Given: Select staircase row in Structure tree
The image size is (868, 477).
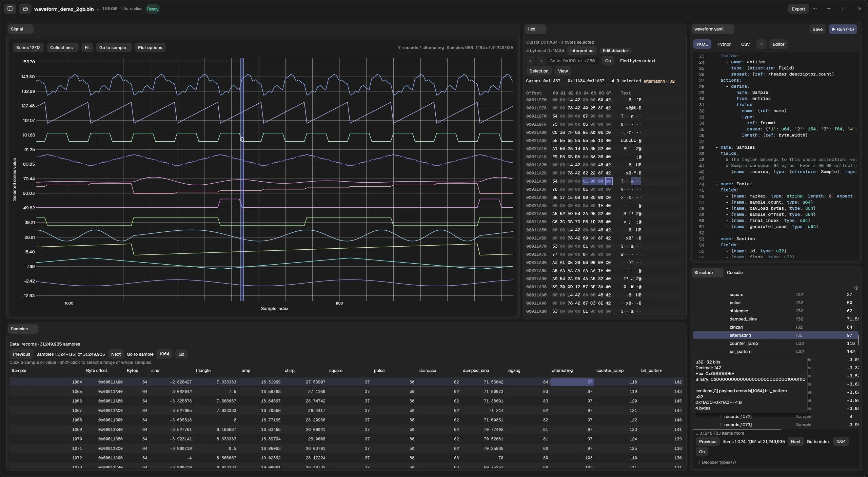Looking at the screenshot, I should (775, 311).
